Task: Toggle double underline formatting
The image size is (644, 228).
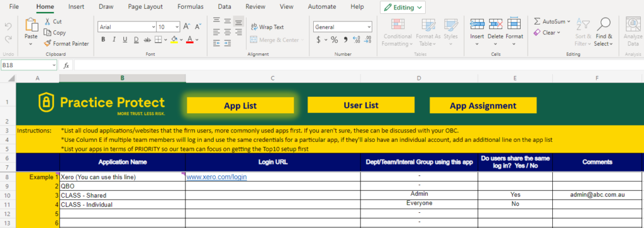Action: 136,40
